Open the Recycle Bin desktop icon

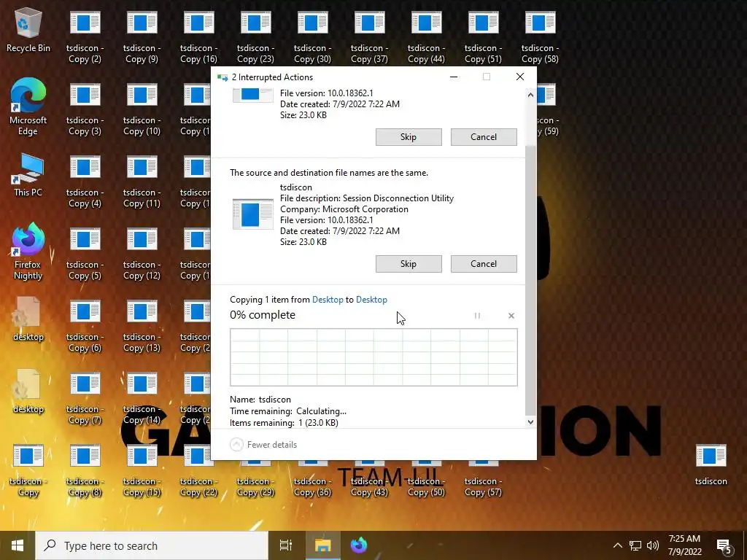(x=28, y=31)
